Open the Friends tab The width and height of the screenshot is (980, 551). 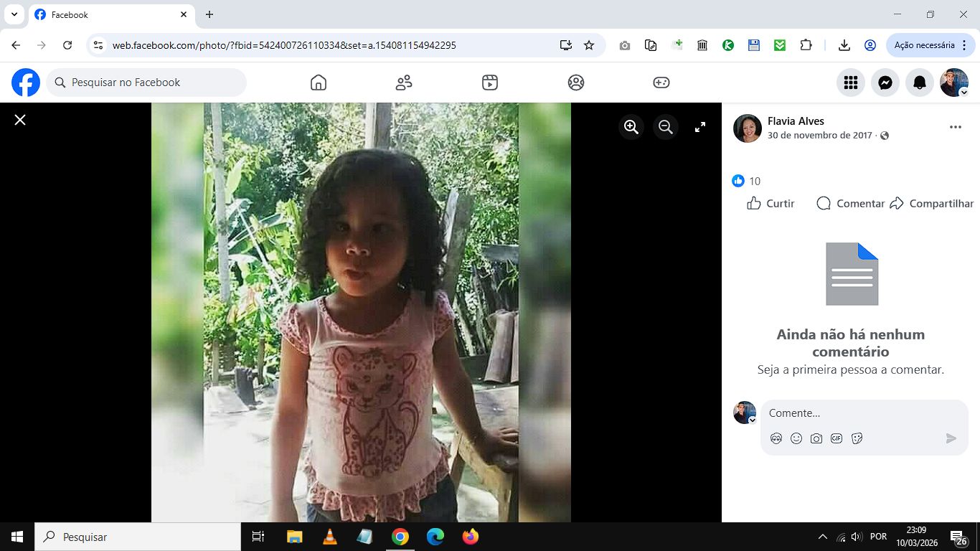pos(404,83)
